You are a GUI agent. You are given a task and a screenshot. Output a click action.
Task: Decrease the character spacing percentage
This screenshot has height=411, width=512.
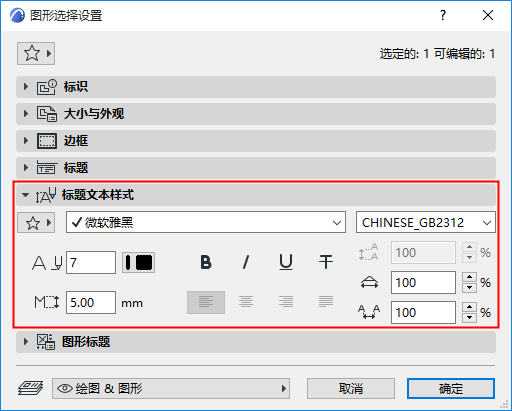point(470,318)
